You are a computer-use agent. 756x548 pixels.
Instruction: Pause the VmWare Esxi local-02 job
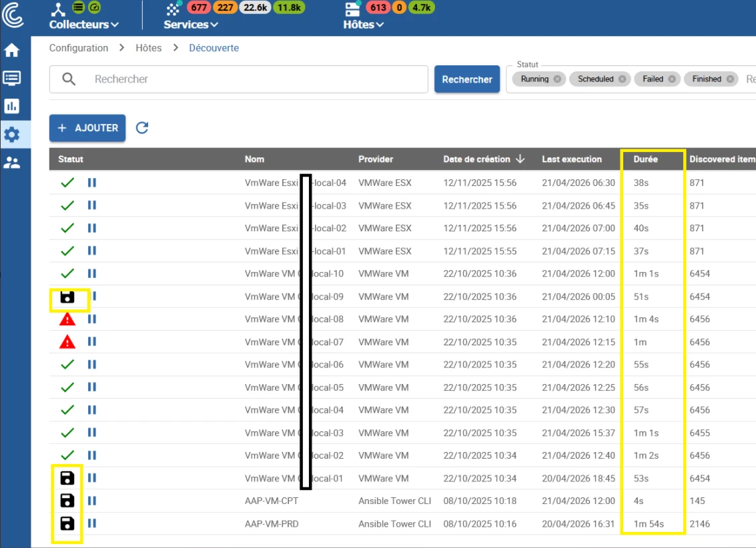92,228
